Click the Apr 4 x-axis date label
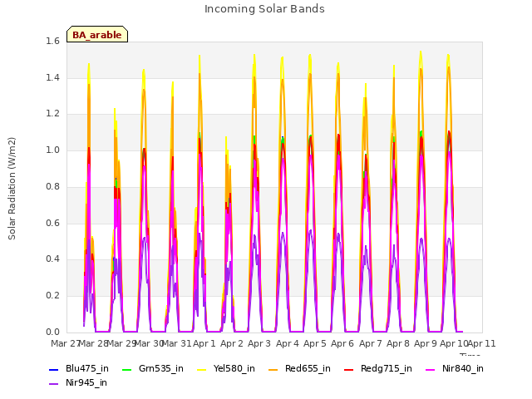 pyautogui.click(x=288, y=343)
